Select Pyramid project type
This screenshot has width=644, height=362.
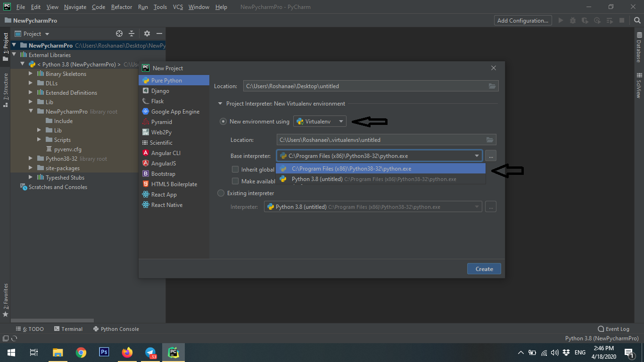173,122
